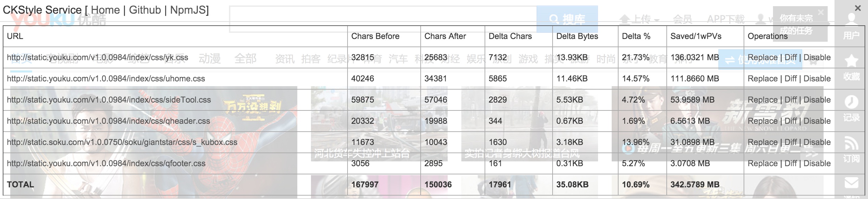Click the Youku logo
This screenshot has height=199, width=868.
point(44,21)
